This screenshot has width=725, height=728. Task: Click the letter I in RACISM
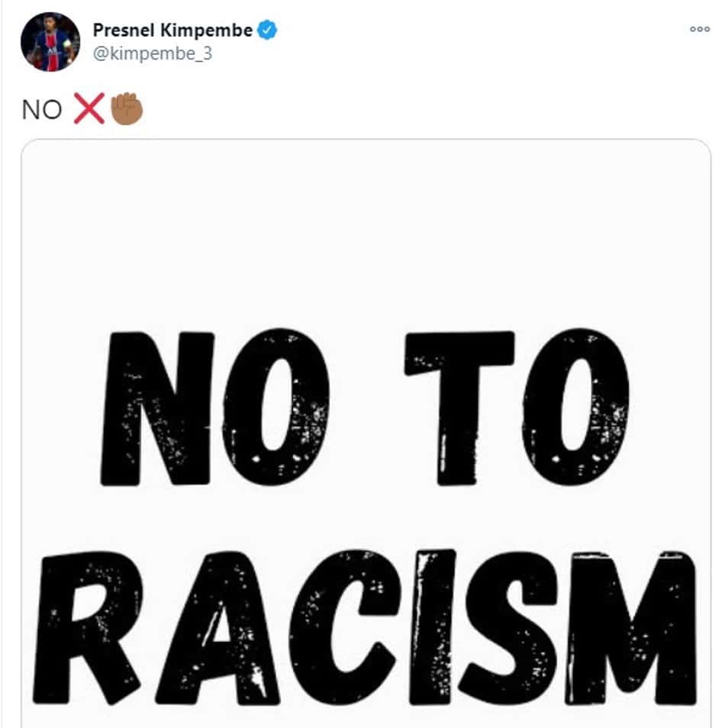coord(431,628)
